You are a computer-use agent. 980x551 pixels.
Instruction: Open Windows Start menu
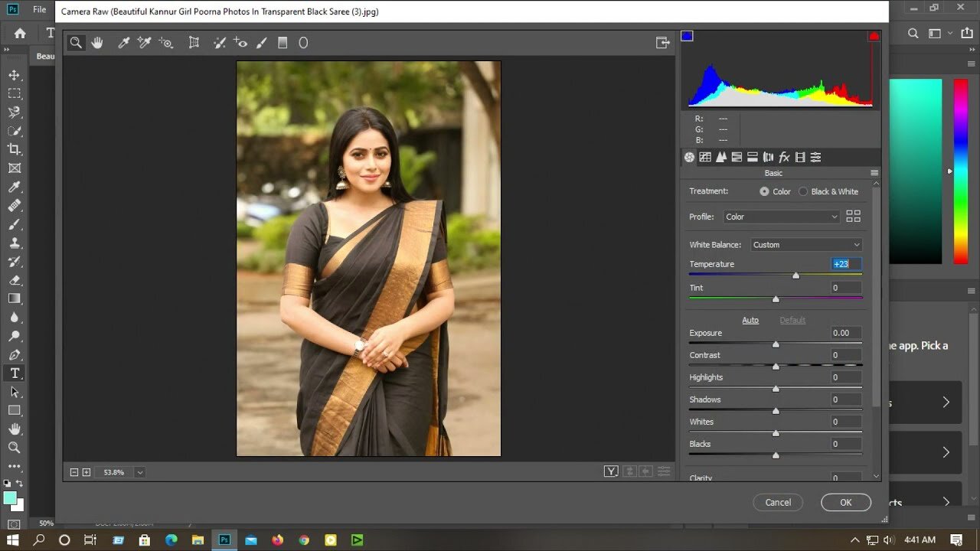(13, 540)
